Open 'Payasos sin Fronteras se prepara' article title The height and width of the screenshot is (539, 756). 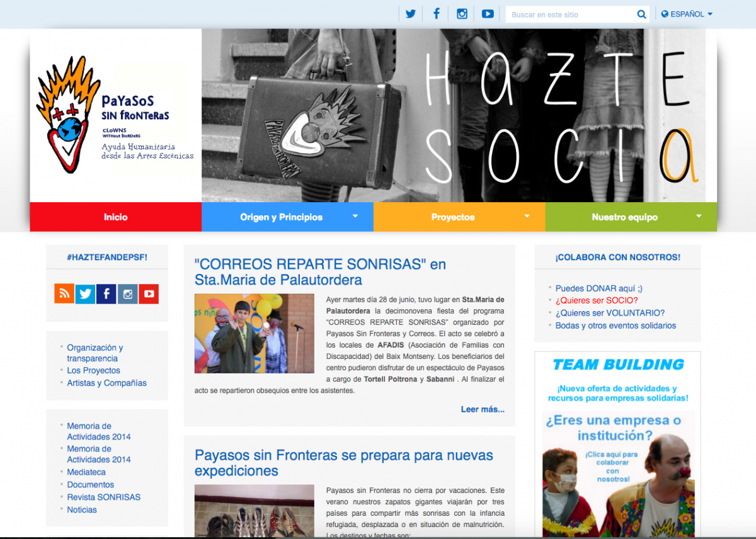[344, 463]
